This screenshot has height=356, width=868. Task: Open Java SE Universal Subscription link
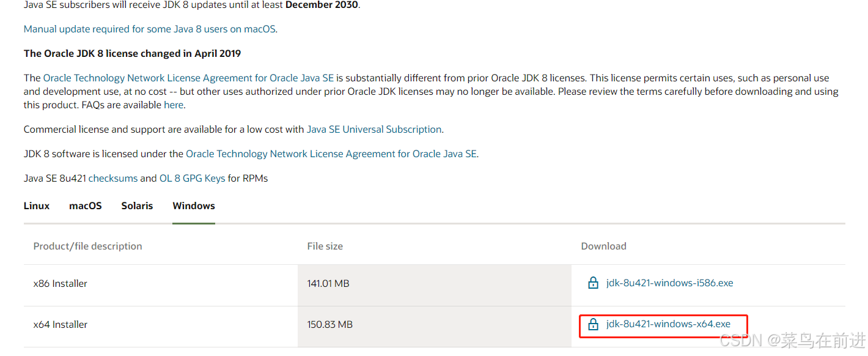374,130
